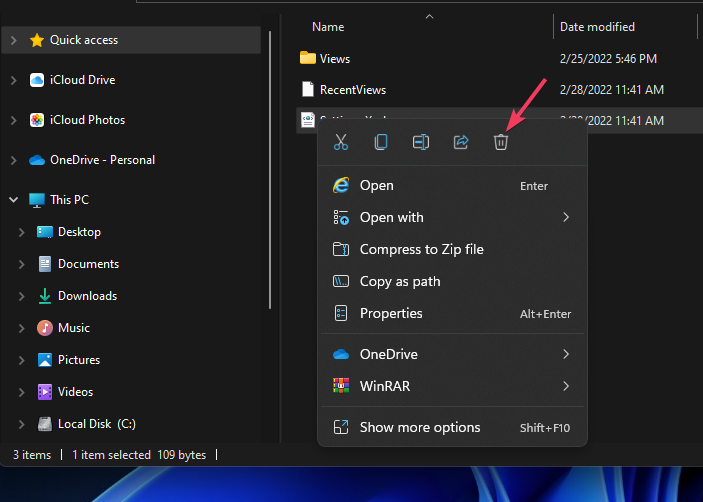Click the Quick access star icon

point(37,40)
